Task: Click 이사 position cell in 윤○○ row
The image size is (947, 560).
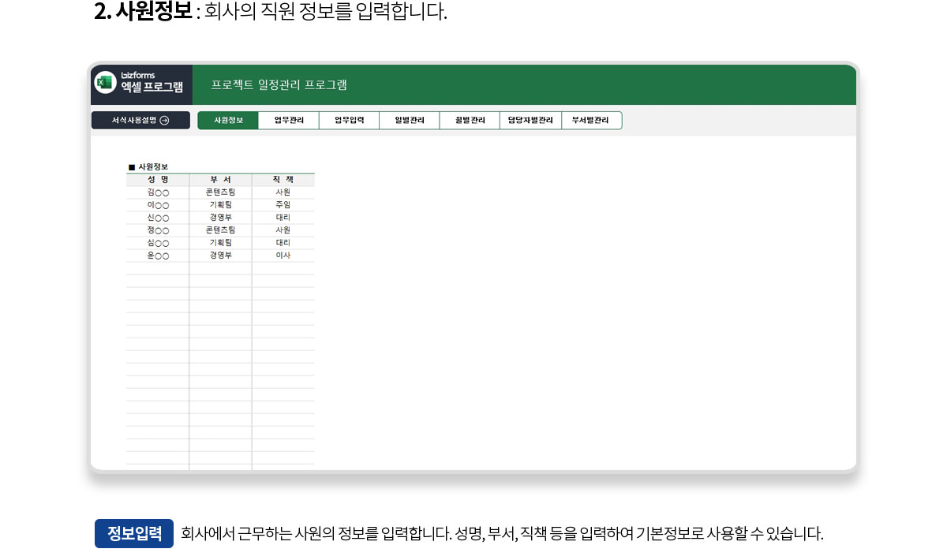Action: 283,256
